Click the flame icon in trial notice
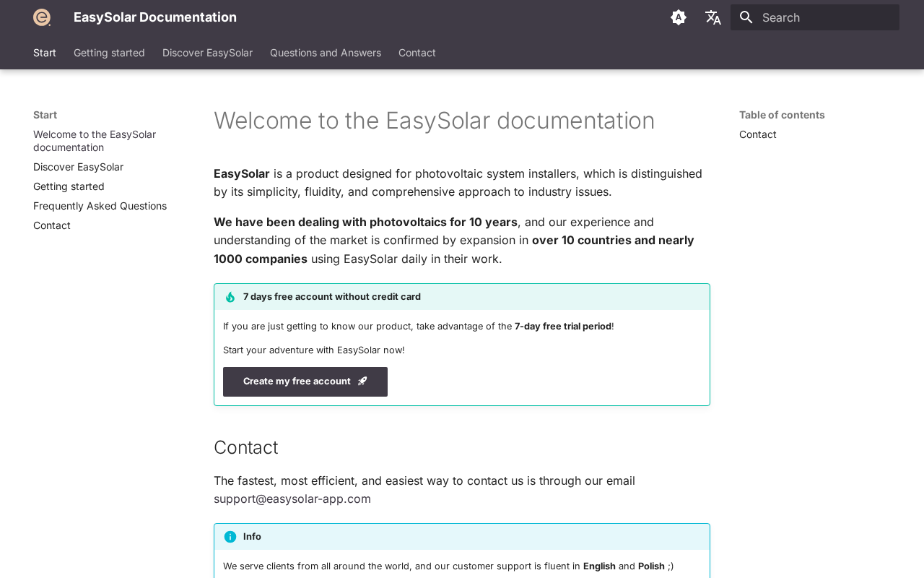 click(x=230, y=297)
